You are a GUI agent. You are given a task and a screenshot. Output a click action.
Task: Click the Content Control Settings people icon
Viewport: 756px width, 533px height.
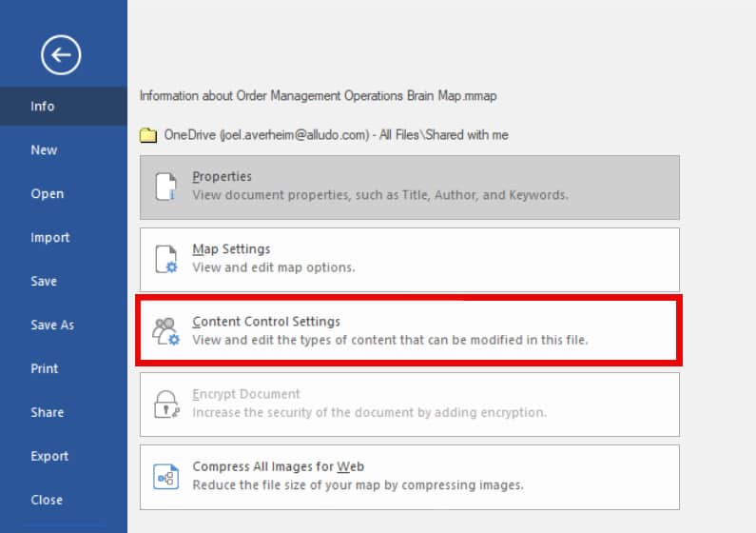coord(166,331)
